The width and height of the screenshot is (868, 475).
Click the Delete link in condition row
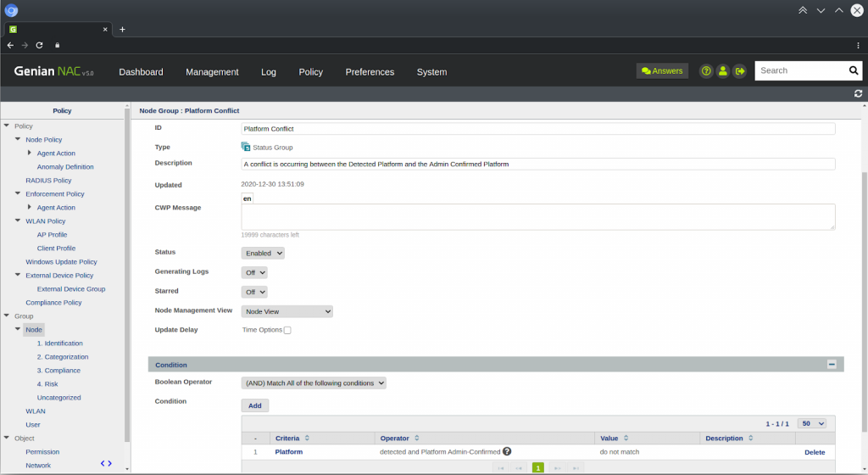pyautogui.click(x=814, y=452)
